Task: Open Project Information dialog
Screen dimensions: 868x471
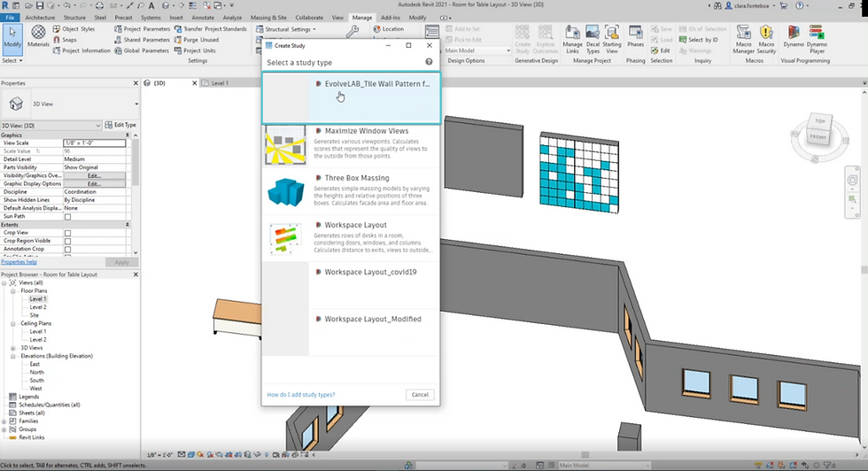Action: click(81, 50)
